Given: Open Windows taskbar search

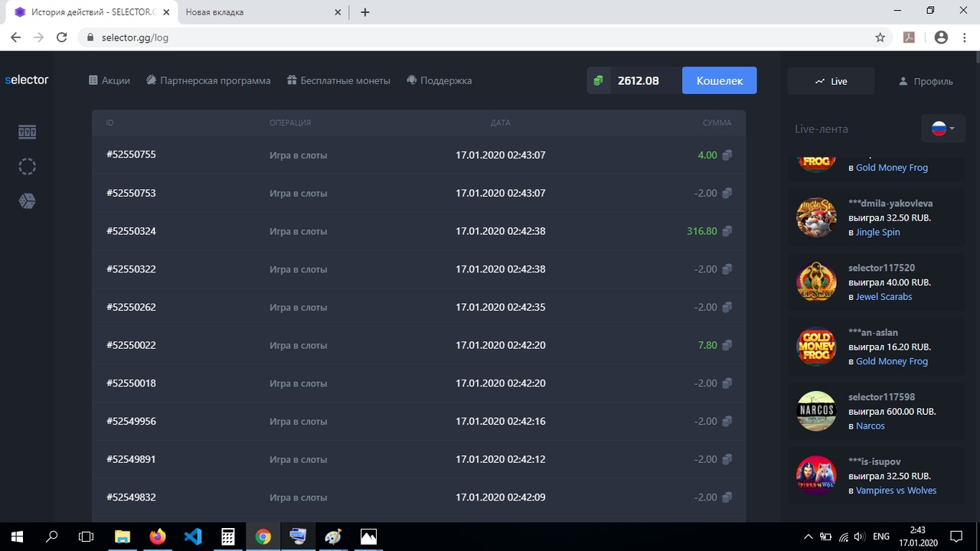Looking at the screenshot, I should (52, 536).
